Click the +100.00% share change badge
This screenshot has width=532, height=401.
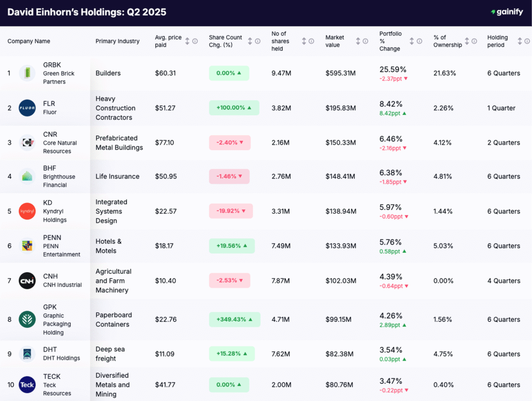tap(234, 108)
